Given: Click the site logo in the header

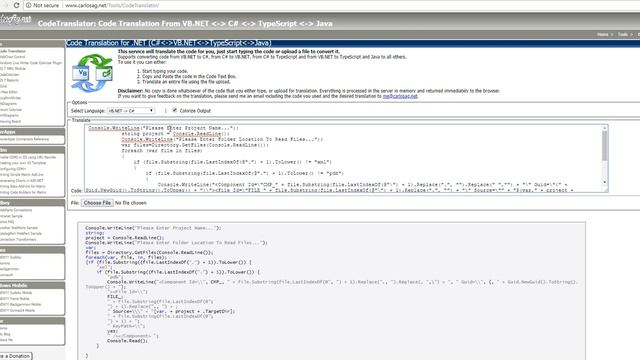Looking at the screenshot, I should [15, 20].
